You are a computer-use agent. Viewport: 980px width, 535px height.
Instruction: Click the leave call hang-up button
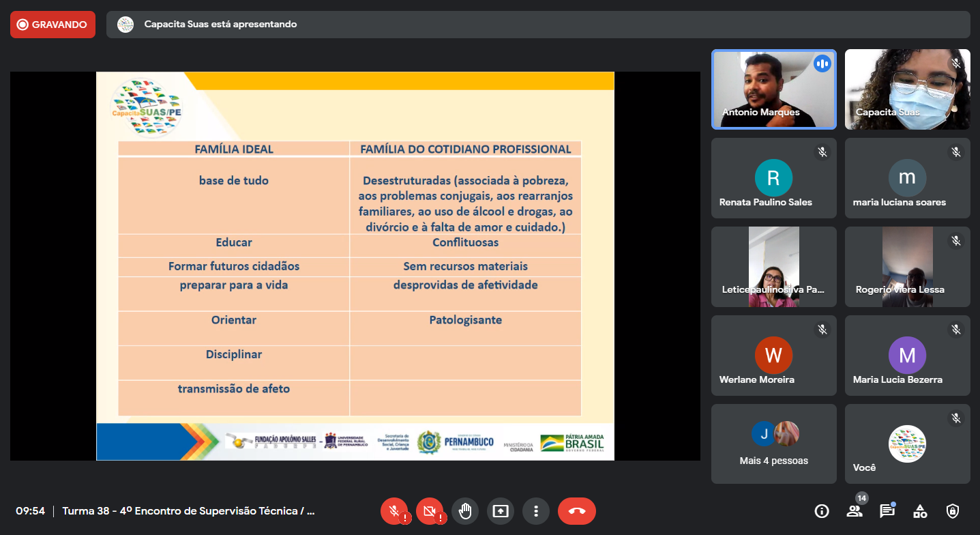click(x=576, y=511)
